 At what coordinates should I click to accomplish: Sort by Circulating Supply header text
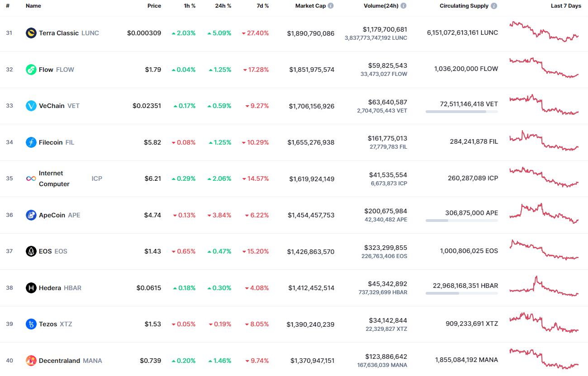464,6
